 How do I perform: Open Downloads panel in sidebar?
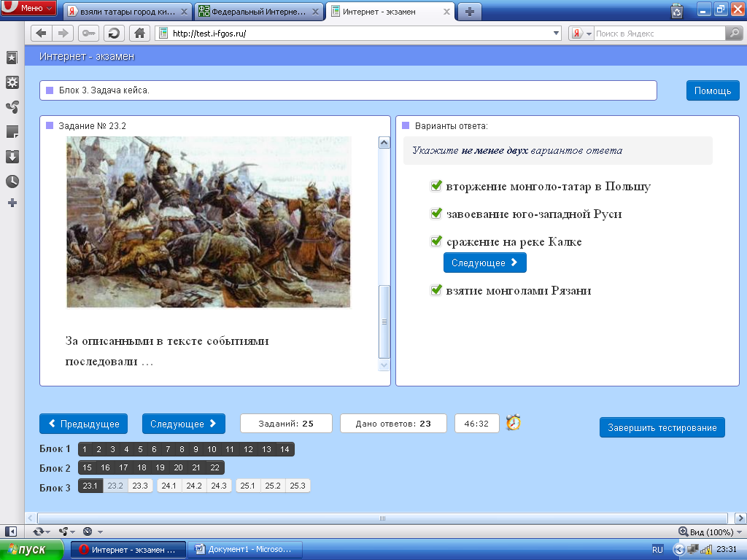(12, 157)
